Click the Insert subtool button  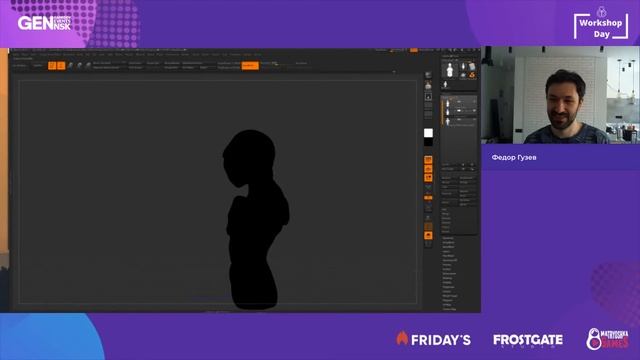468,196
